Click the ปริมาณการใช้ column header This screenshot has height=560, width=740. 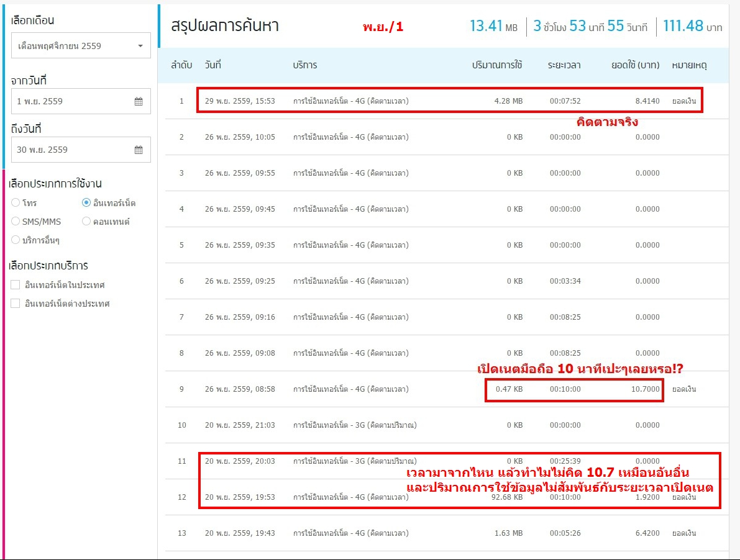tap(497, 65)
